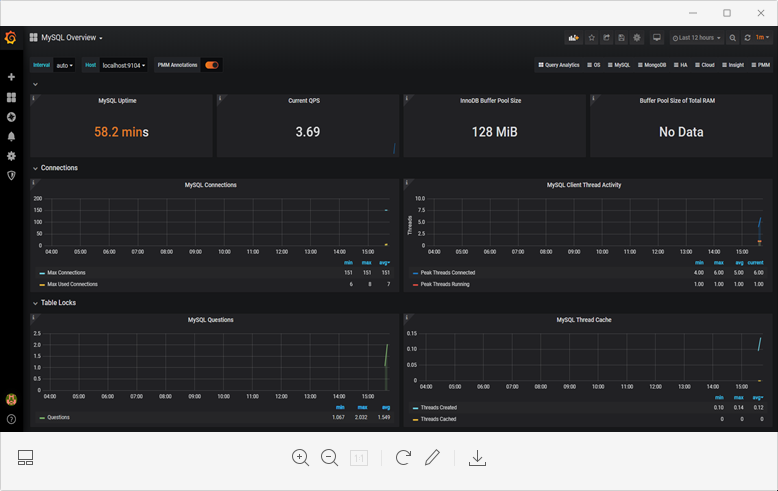The width and height of the screenshot is (778, 491).
Task: Zoom in on the image
Action: [x=300, y=457]
